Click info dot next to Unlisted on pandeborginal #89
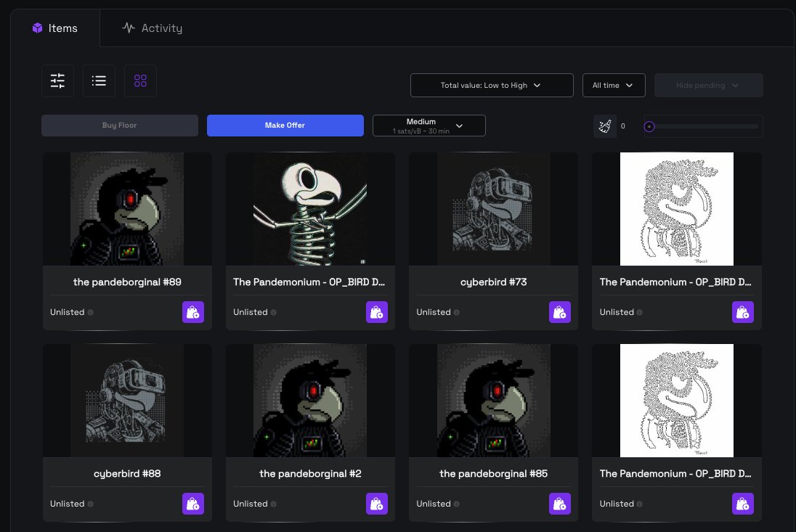Viewport: 796px width, 532px height. click(90, 312)
